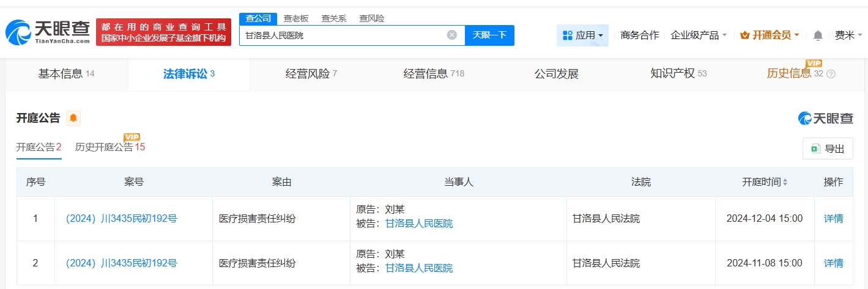The height and width of the screenshot is (289, 868).
Task: Click defendant 甘洛县人民医院 link in second row
Action: (419, 268)
